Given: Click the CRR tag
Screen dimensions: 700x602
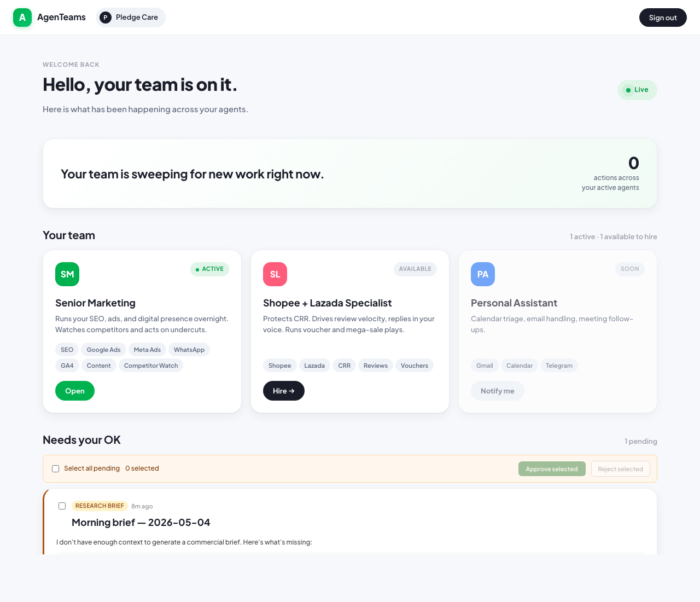Looking at the screenshot, I should tap(345, 366).
